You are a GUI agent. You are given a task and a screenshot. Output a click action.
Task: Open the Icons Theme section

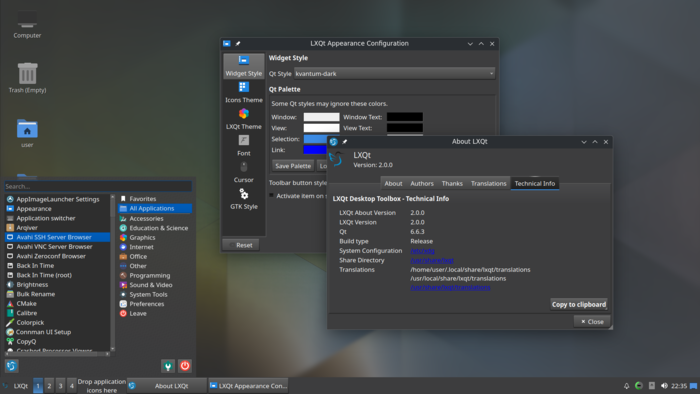243,93
